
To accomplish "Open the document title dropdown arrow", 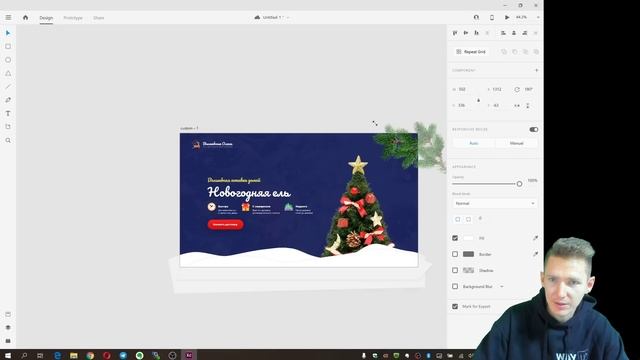I will (x=288, y=18).
